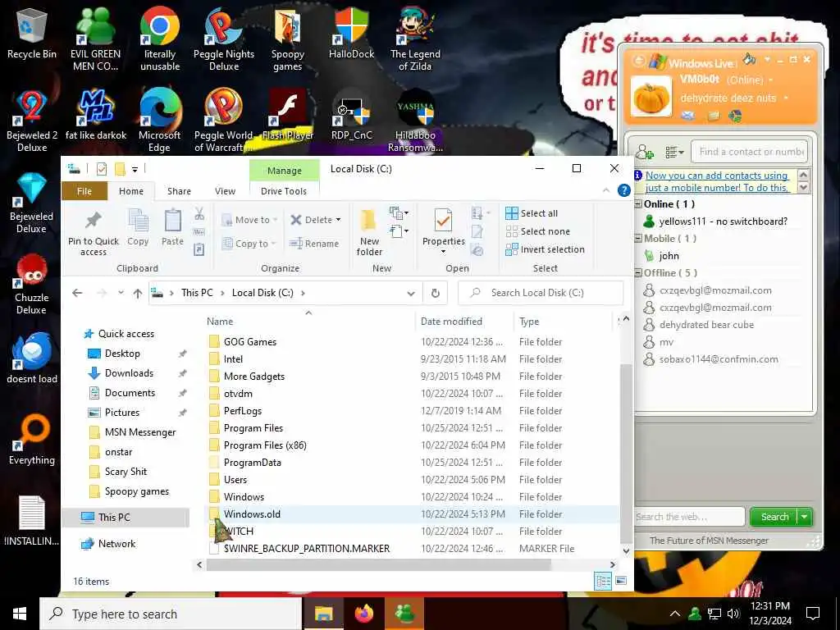Open the Peggle Nights Deluxe desktop shortcut
Image resolution: width=840 pixels, height=630 pixels.
coord(224,39)
